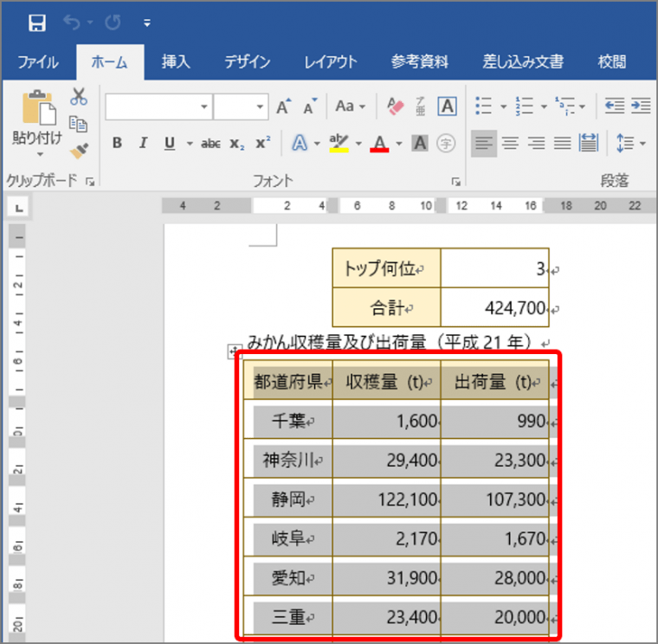Toggle underline formatting
This screenshot has height=644, width=658.
tap(170, 144)
